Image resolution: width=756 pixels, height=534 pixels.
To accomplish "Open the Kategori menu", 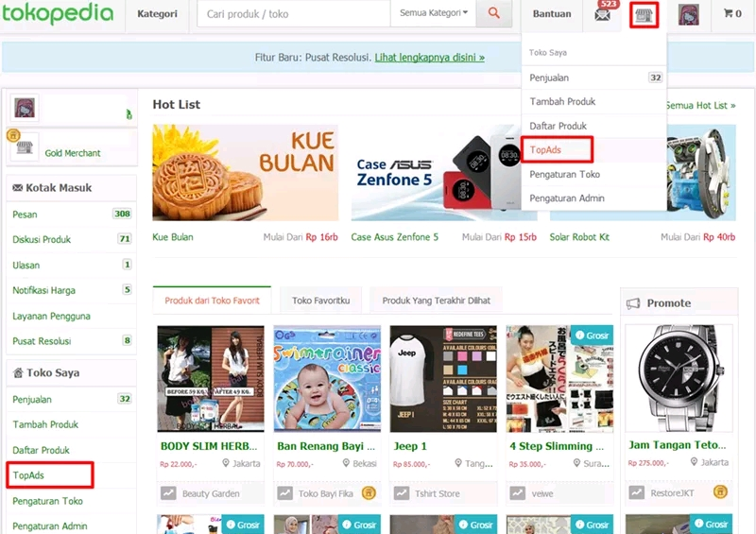I will [x=157, y=14].
